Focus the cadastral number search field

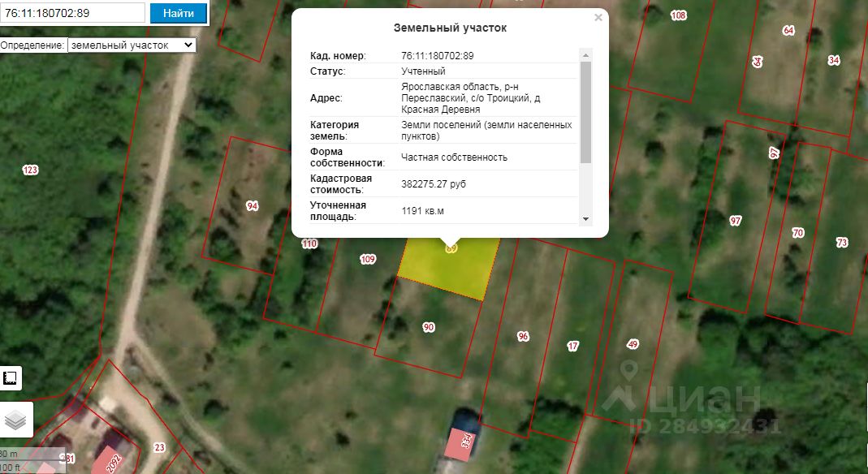click(x=72, y=13)
